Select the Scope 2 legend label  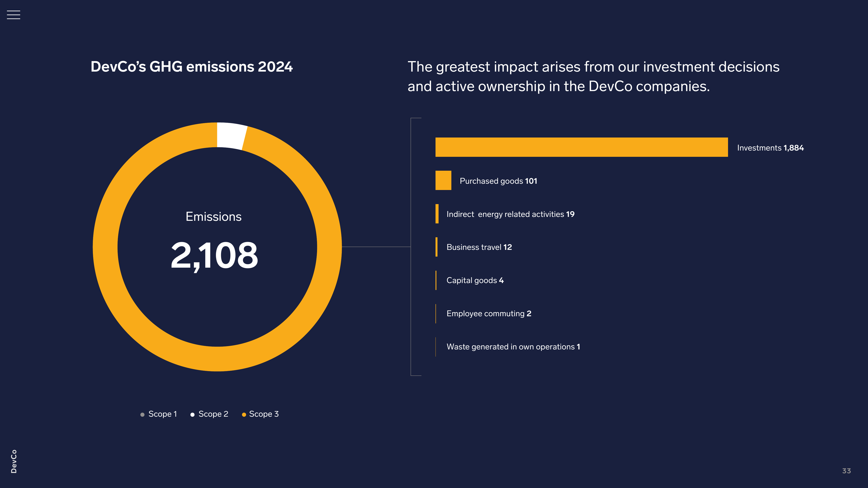[x=213, y=414]
